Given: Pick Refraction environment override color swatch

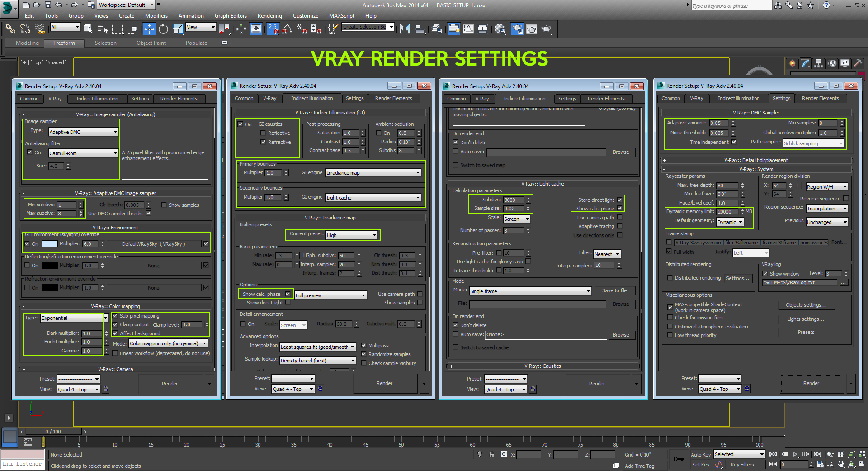Looking at the screenshot, I should coord(50,288).
